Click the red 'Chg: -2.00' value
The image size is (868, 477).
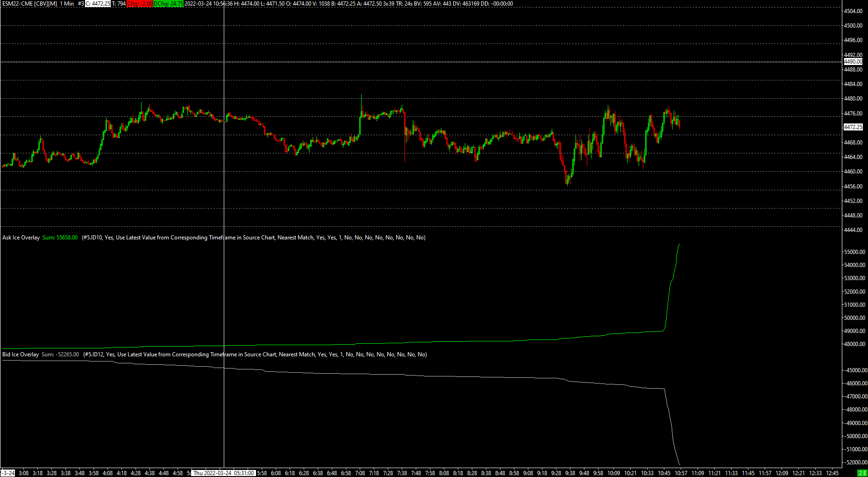140,4
